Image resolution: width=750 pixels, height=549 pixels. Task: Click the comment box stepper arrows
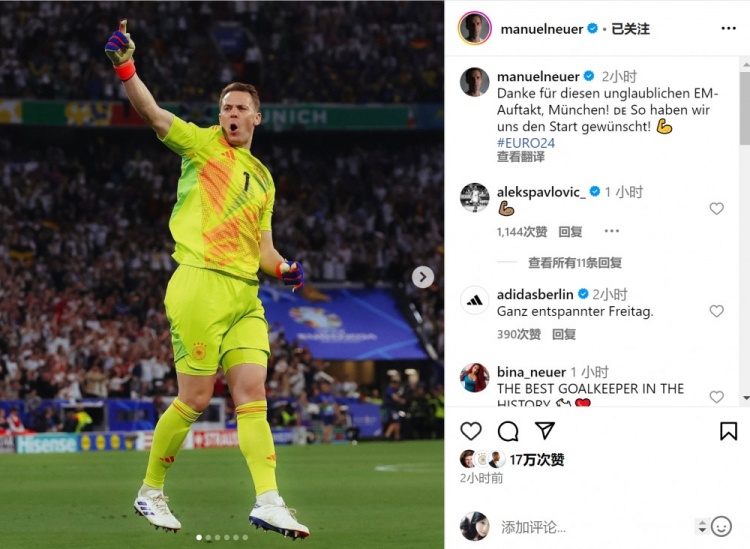702,527
